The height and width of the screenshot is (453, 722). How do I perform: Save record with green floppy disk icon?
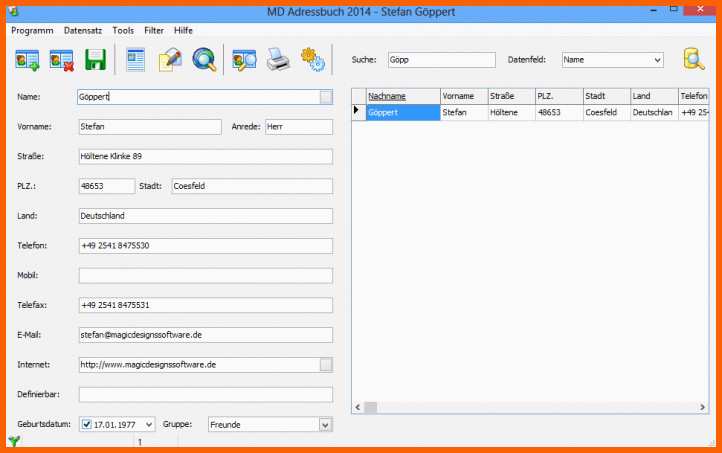(95, 60)
